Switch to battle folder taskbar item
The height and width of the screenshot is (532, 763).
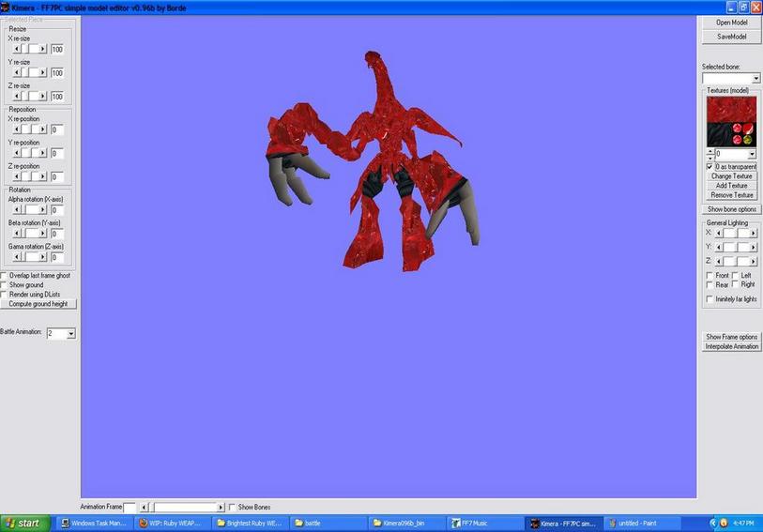(x=328, y=524)
